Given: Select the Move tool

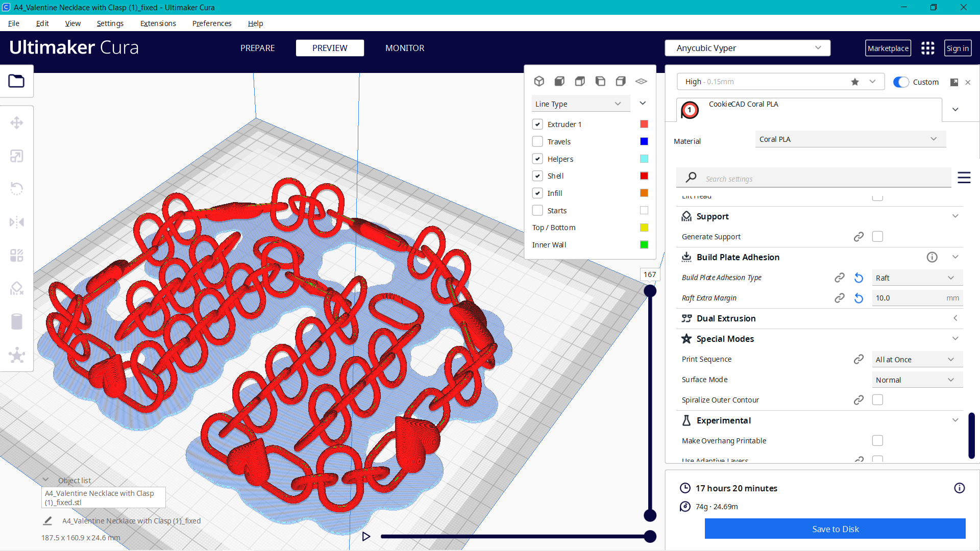Looking at the screenshot, I should tap(17, 122).
